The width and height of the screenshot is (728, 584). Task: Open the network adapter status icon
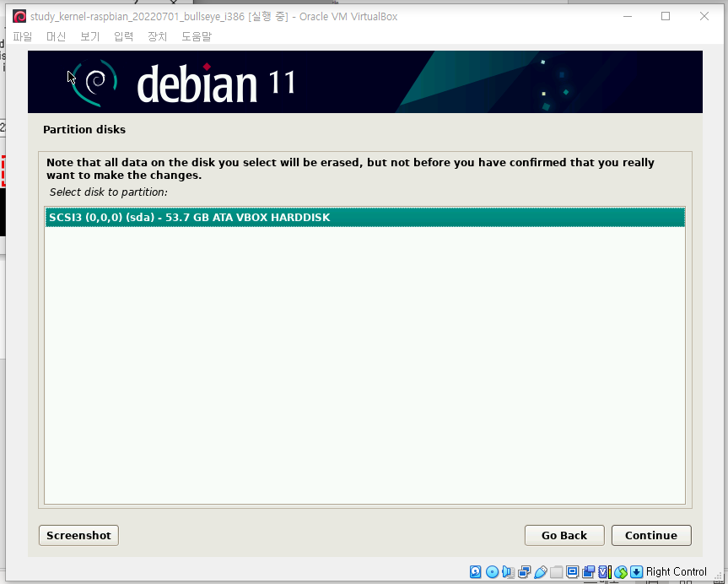click(524, 571)
